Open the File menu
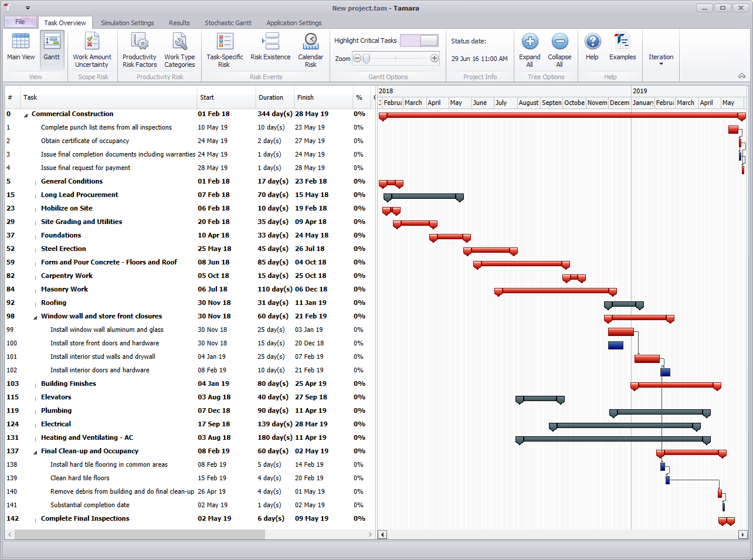The width and height of the screenshot is (753, 560). (x=20, y=21)
